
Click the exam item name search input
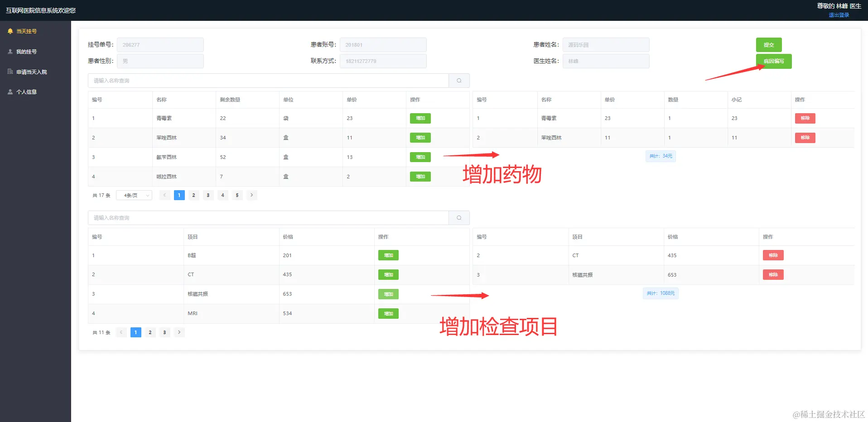[x=268, y=218]
